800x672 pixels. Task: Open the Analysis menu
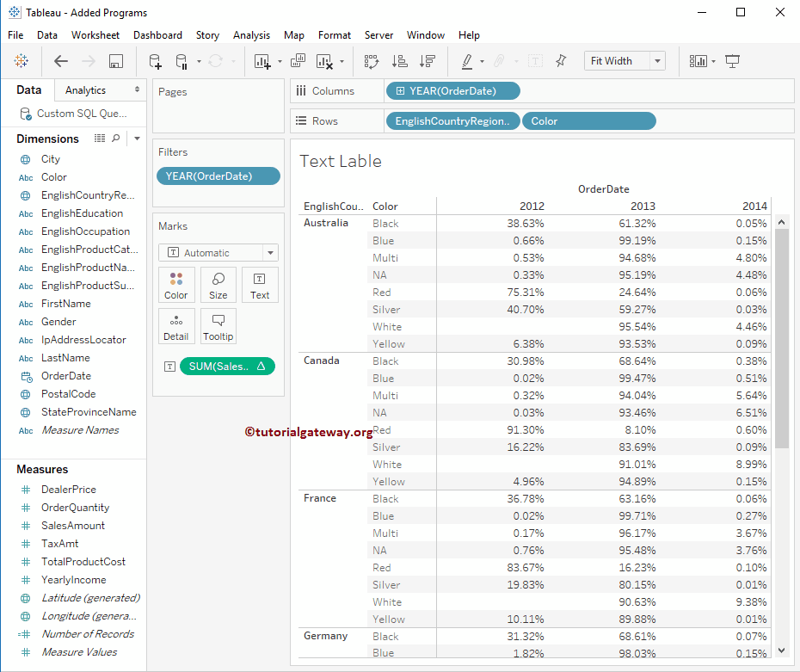point(251,35)
